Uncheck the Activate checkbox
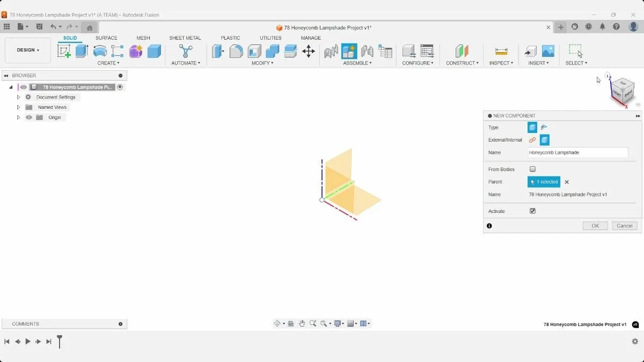Viewport: 644px width, 362px height. [x=532, y=211]
